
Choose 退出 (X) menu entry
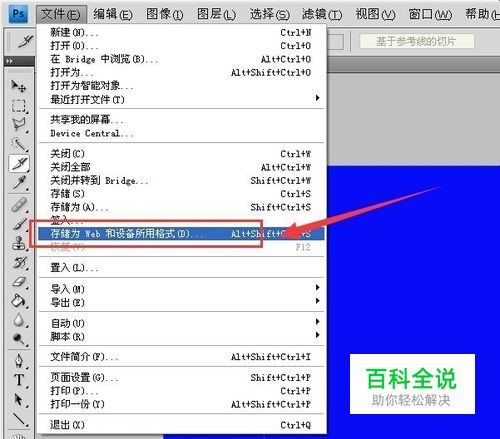[x=181, y=425]
